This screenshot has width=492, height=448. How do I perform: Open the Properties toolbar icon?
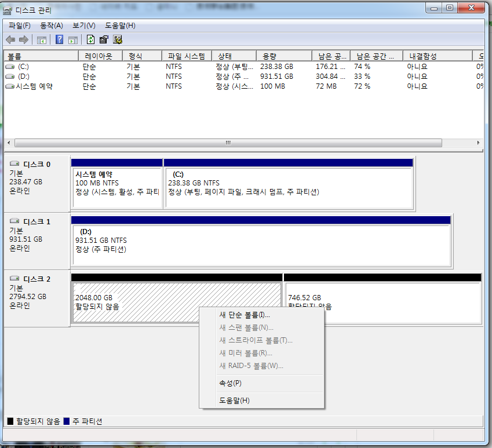point(104,39)
